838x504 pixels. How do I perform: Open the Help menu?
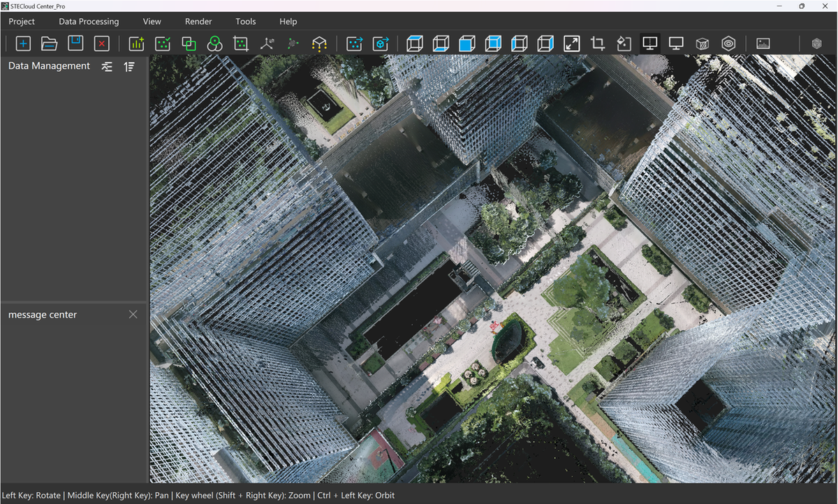pyautogui.click(x=288, y=22)
